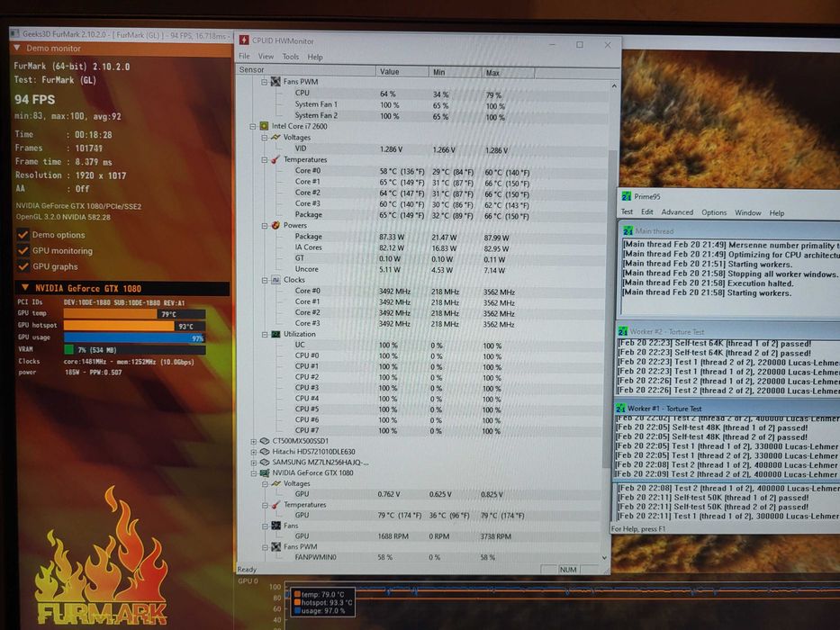The width and height of the screenshot is (840, 630).
Task: Click the Sensor column header
Action: (x=306, y=69)
